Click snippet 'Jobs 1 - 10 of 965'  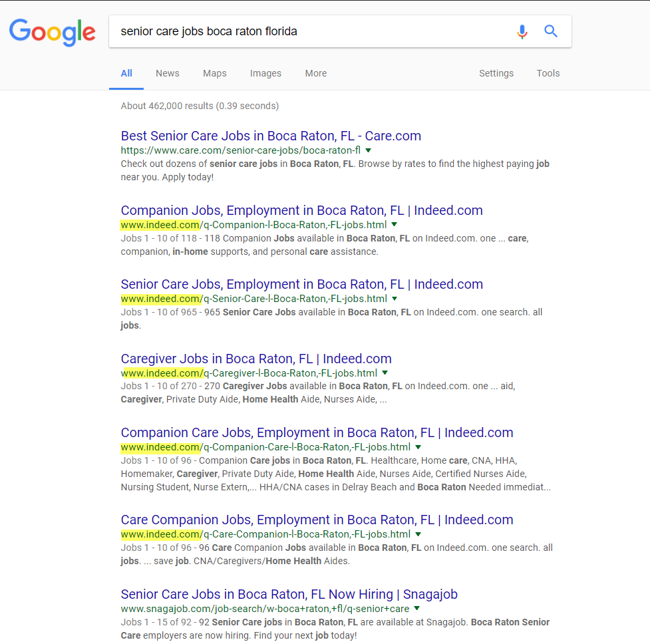[x=331, y=319]
